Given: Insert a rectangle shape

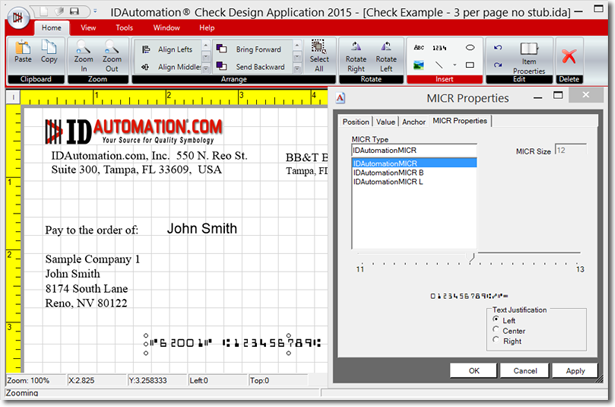Looking at the screenshot, I should [x=470, y=65].
